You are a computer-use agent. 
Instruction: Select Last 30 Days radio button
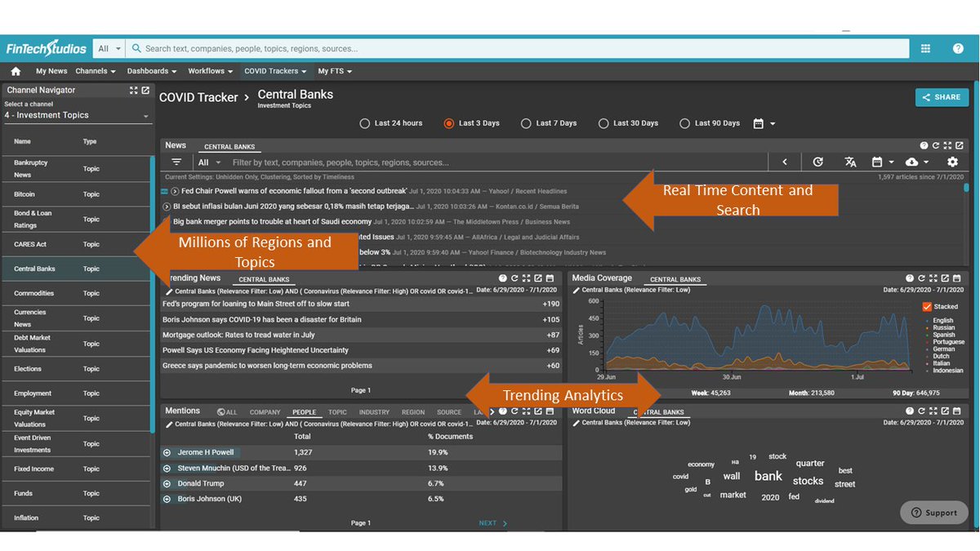604,123
